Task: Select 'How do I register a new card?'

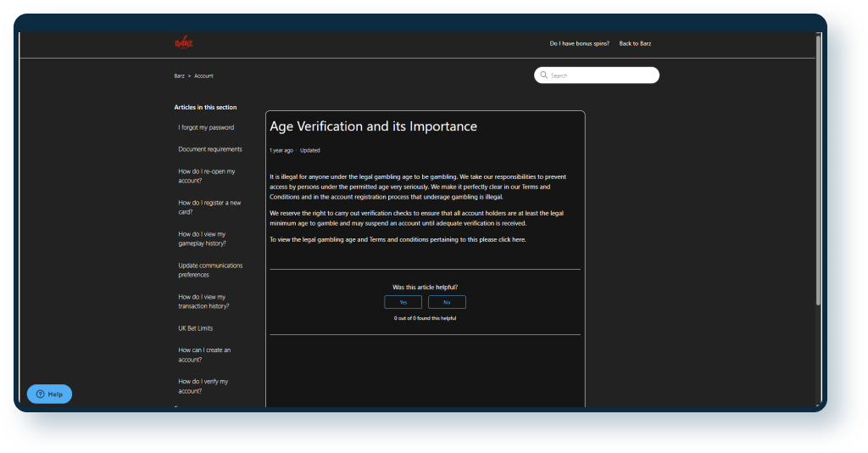Action: pos(209,207)
